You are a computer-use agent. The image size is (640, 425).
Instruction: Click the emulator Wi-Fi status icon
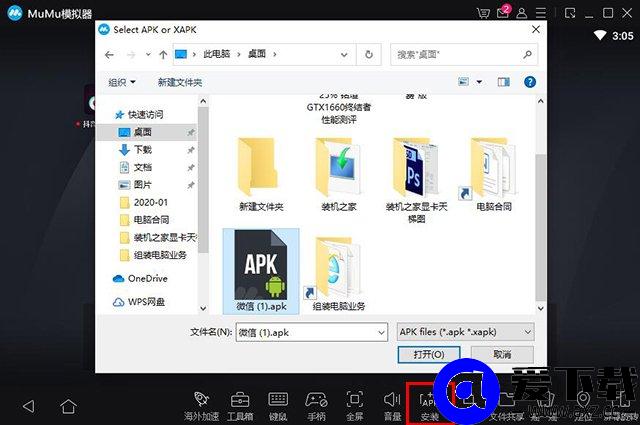point(600,36)
